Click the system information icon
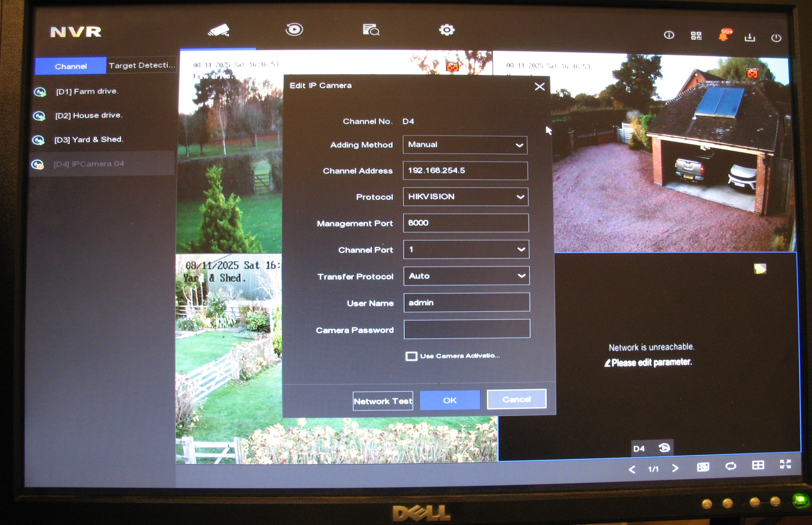The image size is (812, 525). 669,35
